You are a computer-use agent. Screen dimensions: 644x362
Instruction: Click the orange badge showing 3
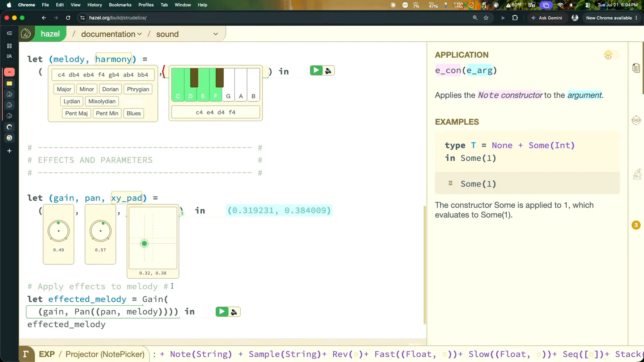[x=636, y=225]
